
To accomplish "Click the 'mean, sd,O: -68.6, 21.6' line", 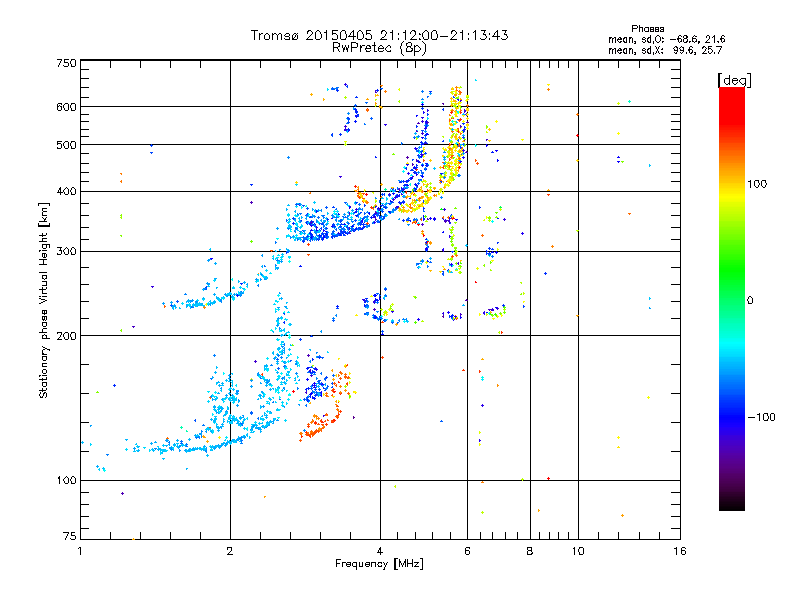I will [666, 39].
